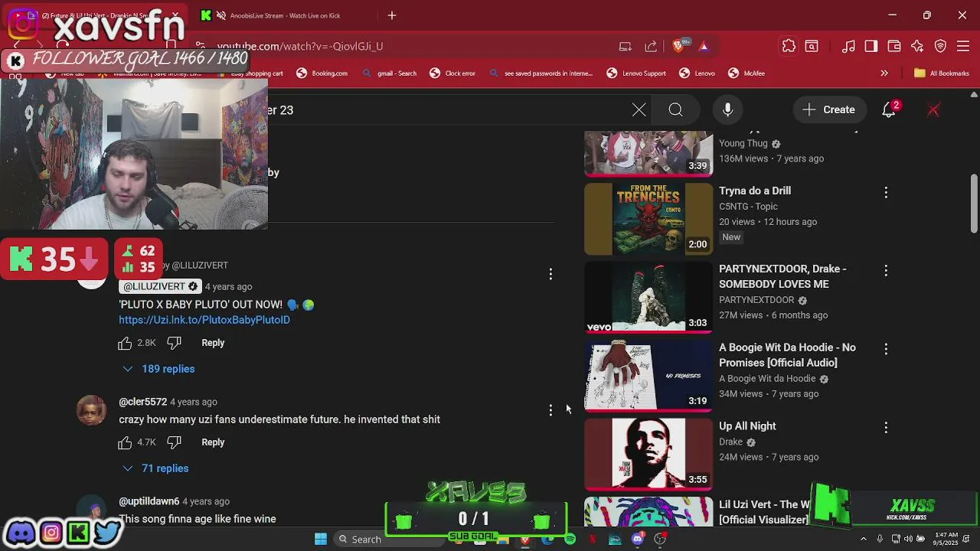Open the A Boogie Wit da Hoodie channel

tap(767, 379)
